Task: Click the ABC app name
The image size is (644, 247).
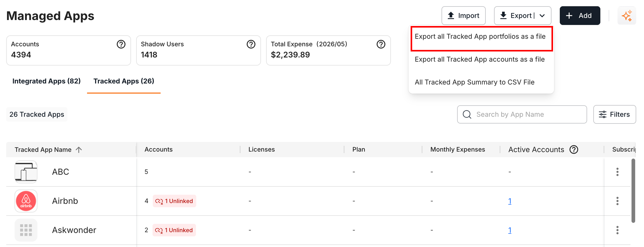Action: tap(61, 172)
